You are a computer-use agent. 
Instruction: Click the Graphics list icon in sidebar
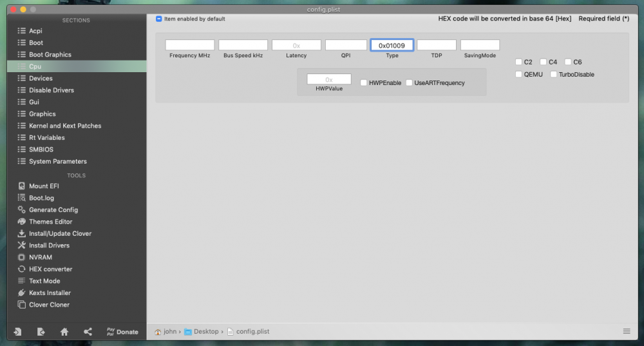[21, 114]
